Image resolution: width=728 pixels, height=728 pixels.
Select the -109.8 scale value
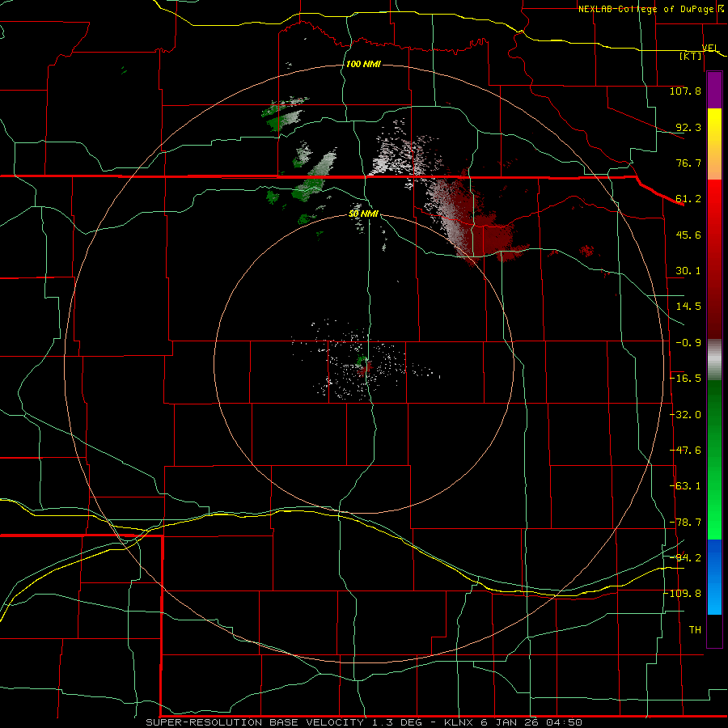coord(683,594)
